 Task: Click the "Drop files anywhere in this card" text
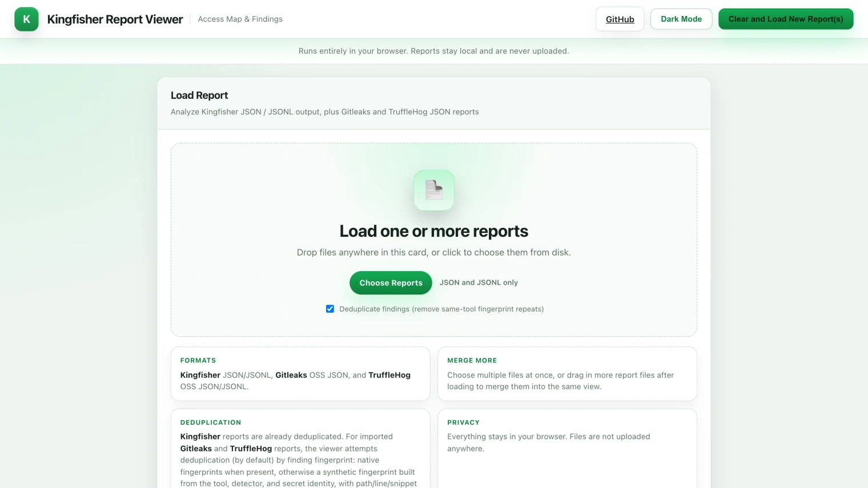tap(434, 252)
